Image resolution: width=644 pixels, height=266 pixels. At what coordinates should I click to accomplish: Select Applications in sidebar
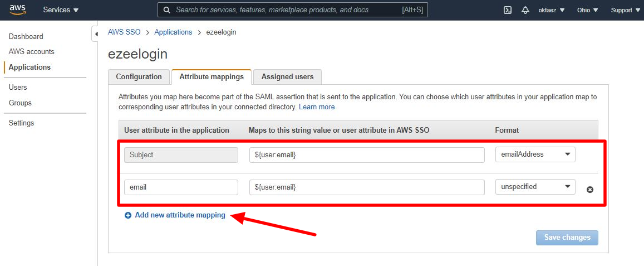coord(30,67)
